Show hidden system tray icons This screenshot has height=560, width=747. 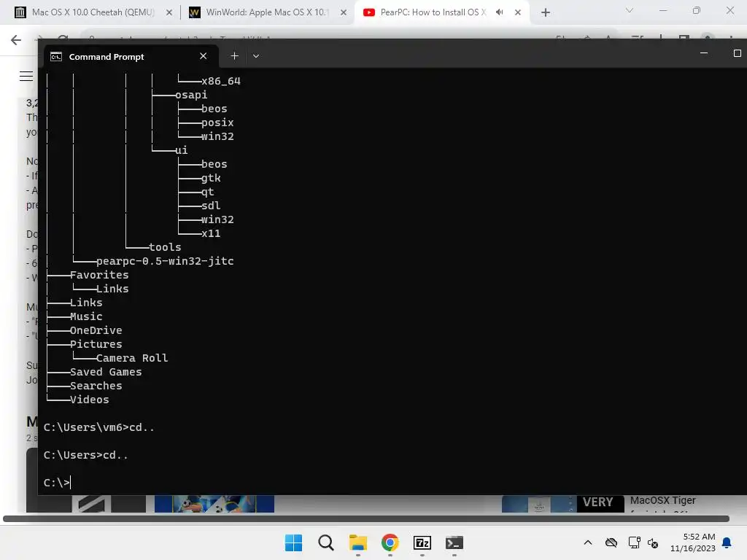tap(588, 542)
